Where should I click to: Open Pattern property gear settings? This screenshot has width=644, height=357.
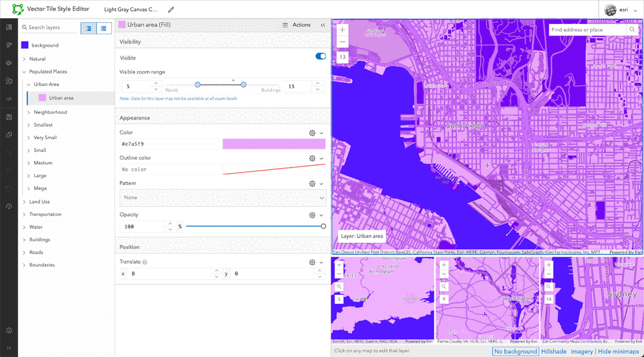[x=312, y=184]
